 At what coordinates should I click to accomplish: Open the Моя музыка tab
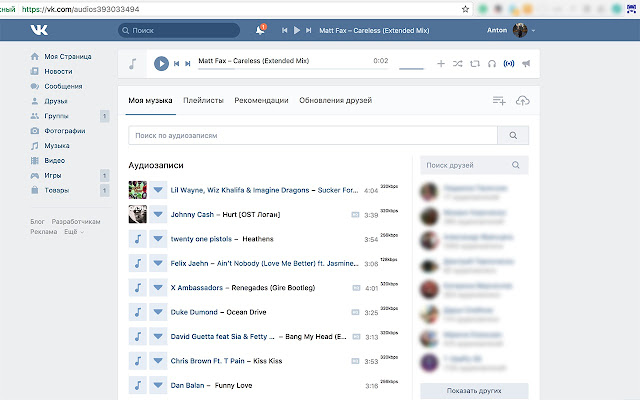click(x=150, y=100)
